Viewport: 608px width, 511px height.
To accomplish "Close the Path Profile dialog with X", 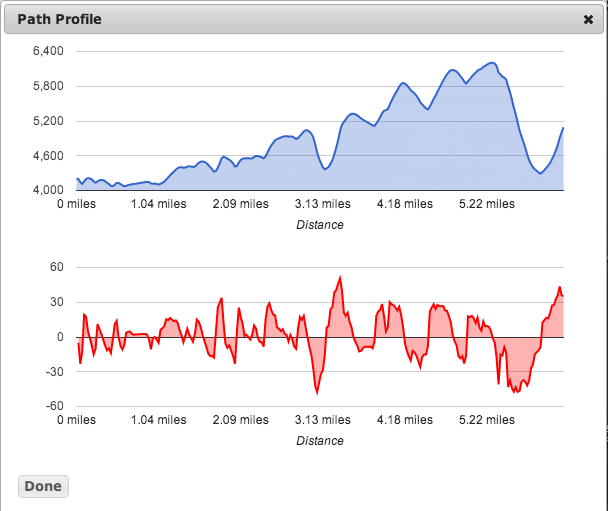I will (588, 19).
